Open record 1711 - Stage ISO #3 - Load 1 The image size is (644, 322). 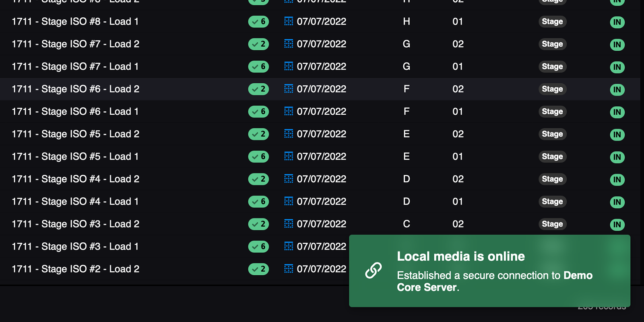point(75,246)
